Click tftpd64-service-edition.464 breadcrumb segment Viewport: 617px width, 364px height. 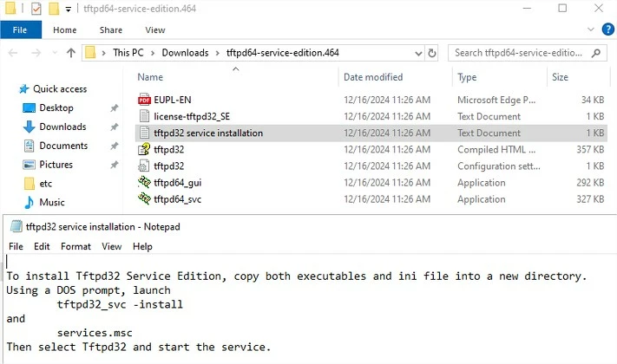(283, 53)
